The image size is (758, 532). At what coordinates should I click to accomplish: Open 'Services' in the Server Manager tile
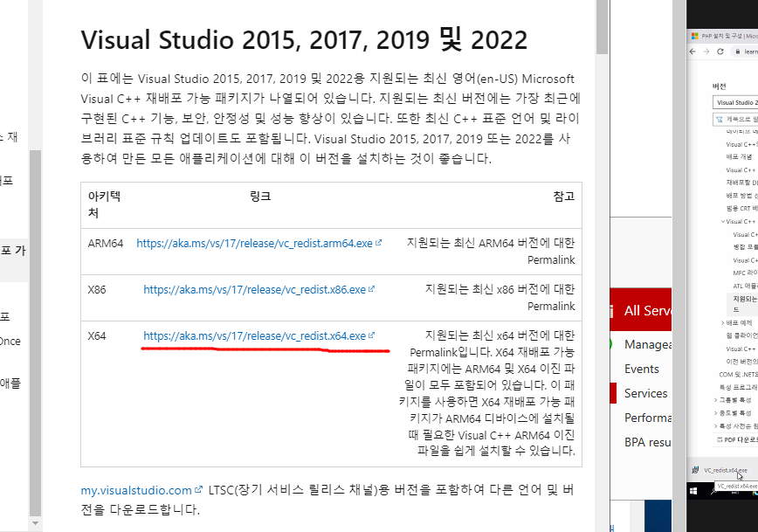645,393
